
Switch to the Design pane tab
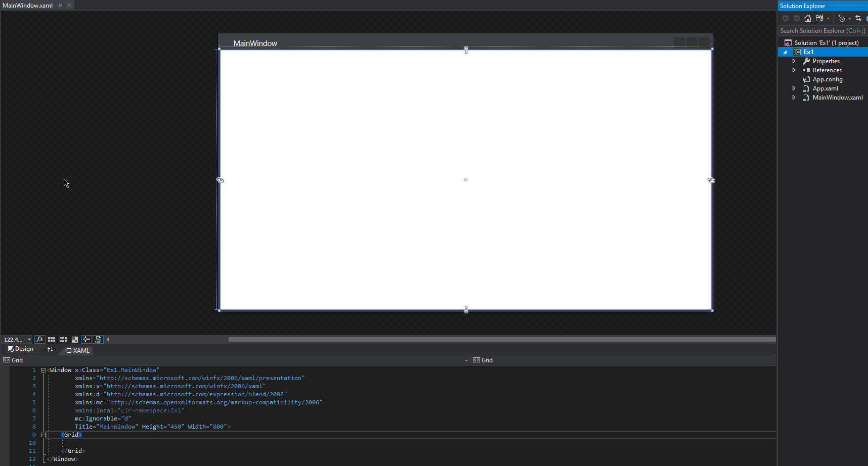tap(21, 349)
